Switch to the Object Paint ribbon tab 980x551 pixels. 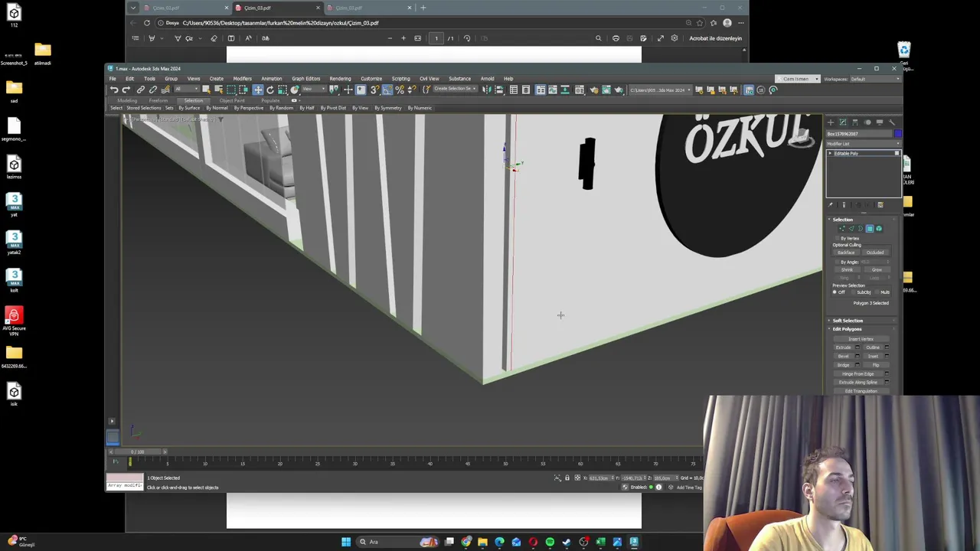point(232,100)
